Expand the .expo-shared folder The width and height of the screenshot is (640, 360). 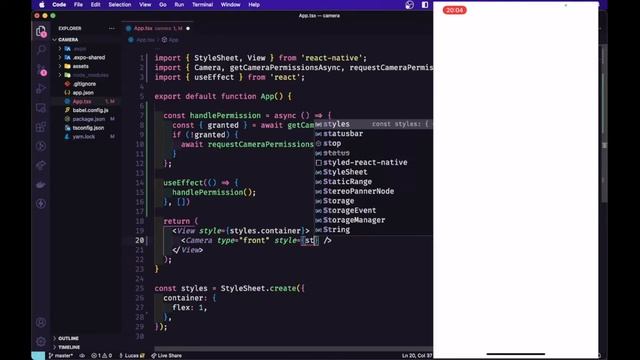click(85, 58)
